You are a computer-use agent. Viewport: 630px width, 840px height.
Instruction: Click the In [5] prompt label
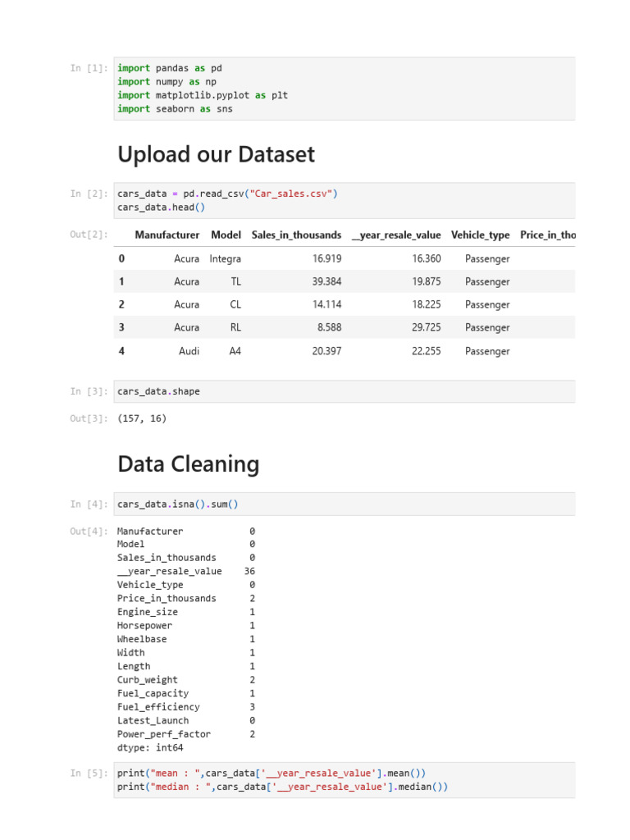[89, 773]
